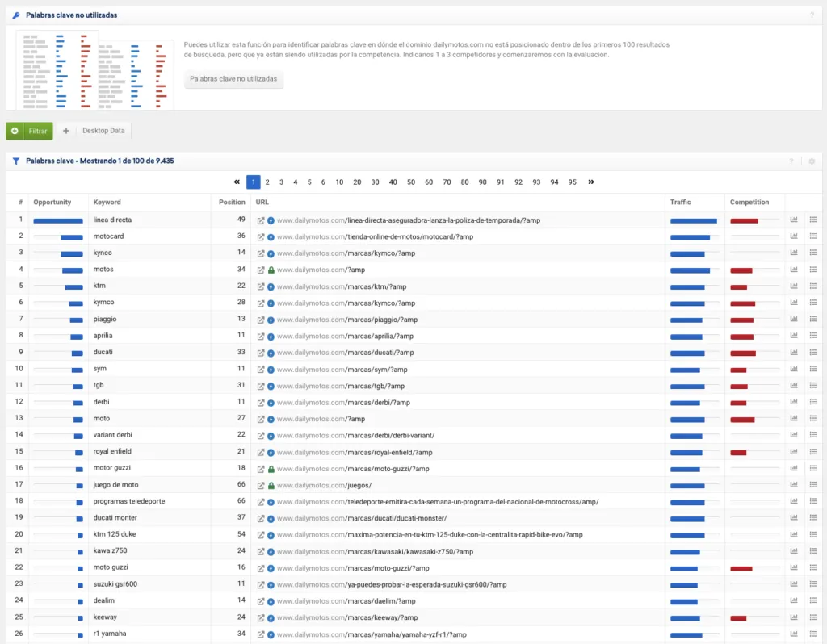Click help question mark in Palabras clave no utilizadas panel

point(812,15)
